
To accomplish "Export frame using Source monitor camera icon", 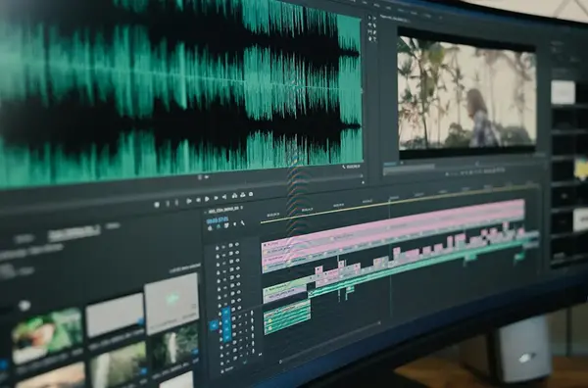I will click(x=251, y=194).
